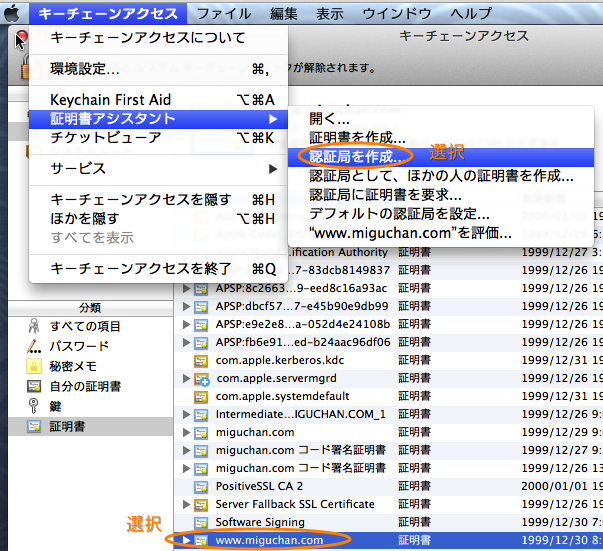603x551 pixels.
Task: Click the 分類 sidebar header
Action: (90, 308)
